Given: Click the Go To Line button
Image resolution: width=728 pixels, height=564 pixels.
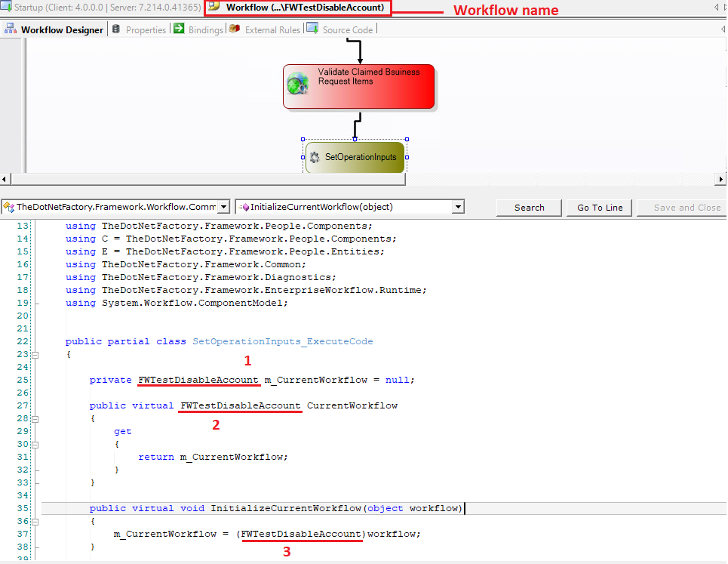Looking at the screenshot, I should [x=600, y=208].
